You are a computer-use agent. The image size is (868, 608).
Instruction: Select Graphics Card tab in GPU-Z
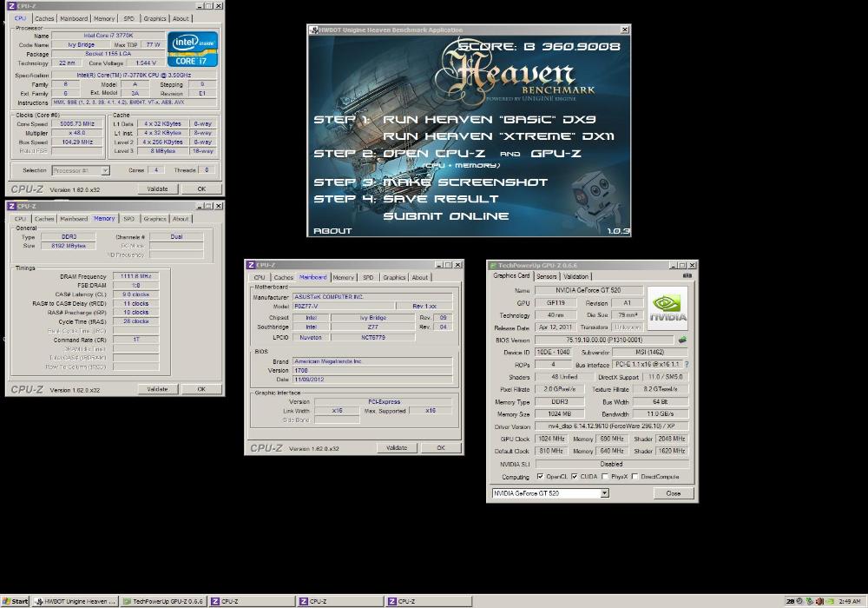click(511, 275)
